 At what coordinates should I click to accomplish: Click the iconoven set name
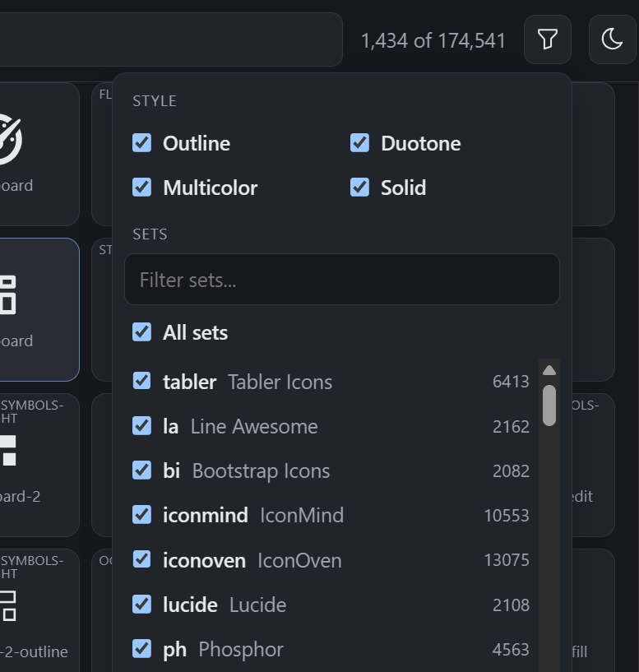coord(204,561)
